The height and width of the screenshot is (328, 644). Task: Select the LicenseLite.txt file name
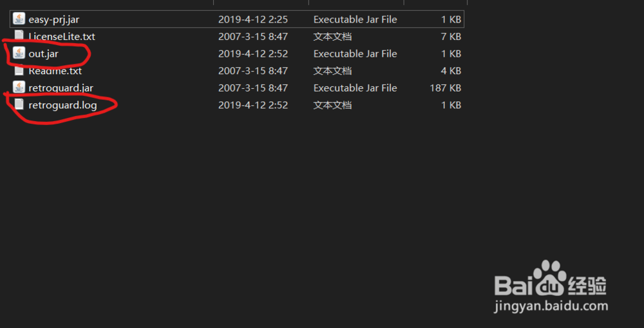click(x=62, y=37)
